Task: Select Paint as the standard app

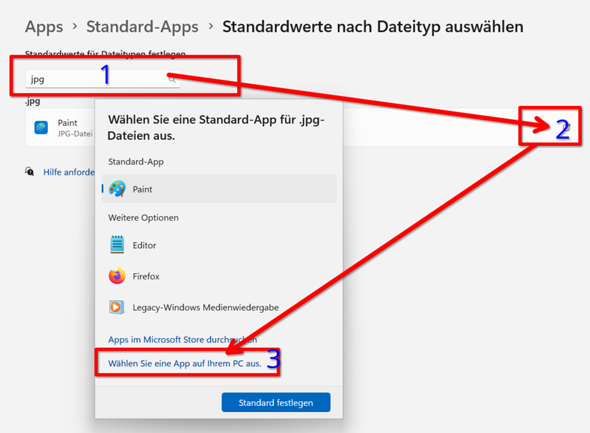Action: 219,189
